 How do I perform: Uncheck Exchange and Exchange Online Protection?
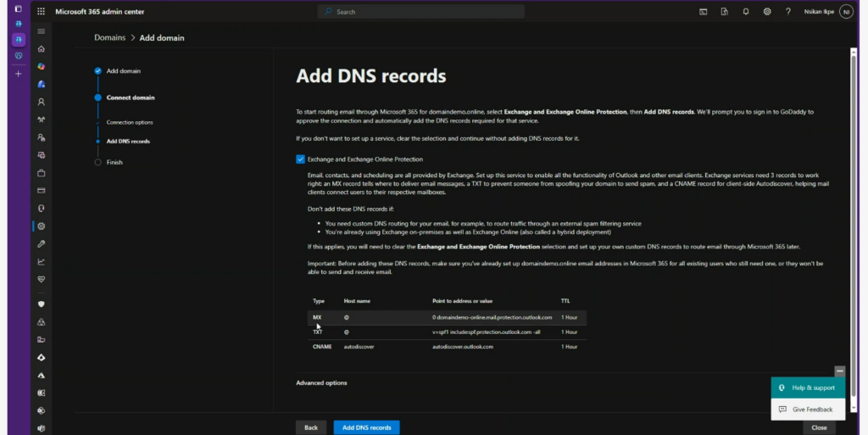click(x=300, y=159)
